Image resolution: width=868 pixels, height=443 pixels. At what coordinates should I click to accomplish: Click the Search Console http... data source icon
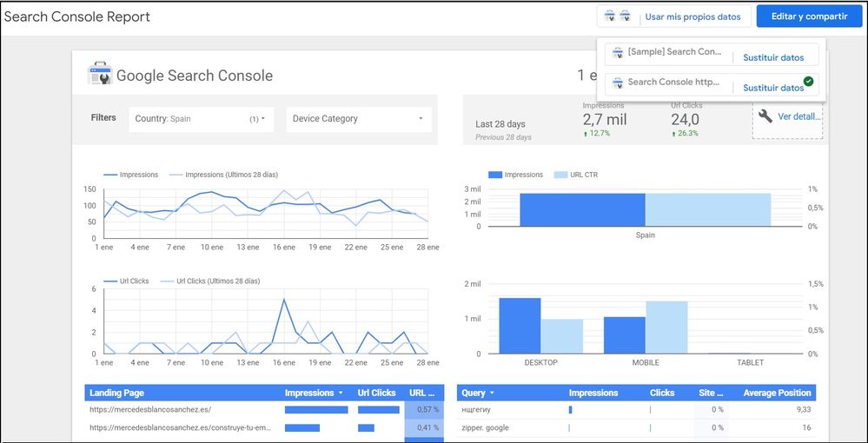(x=618, y=83)
